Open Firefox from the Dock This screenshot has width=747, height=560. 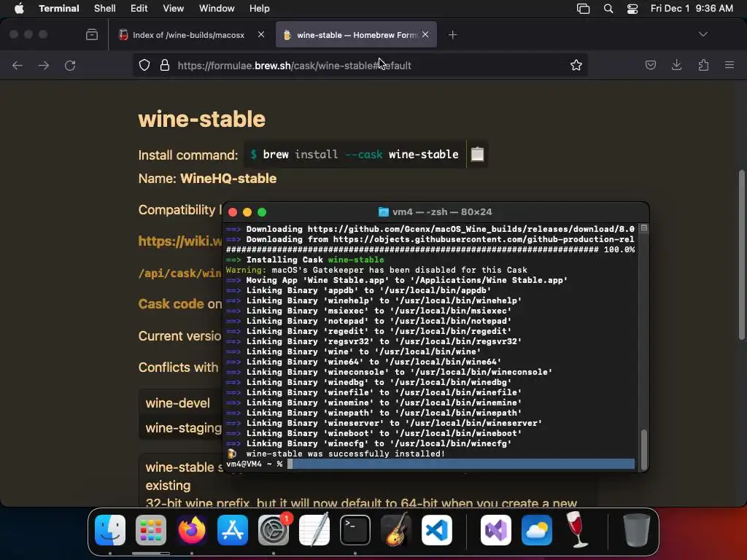(x=192, y=530)
